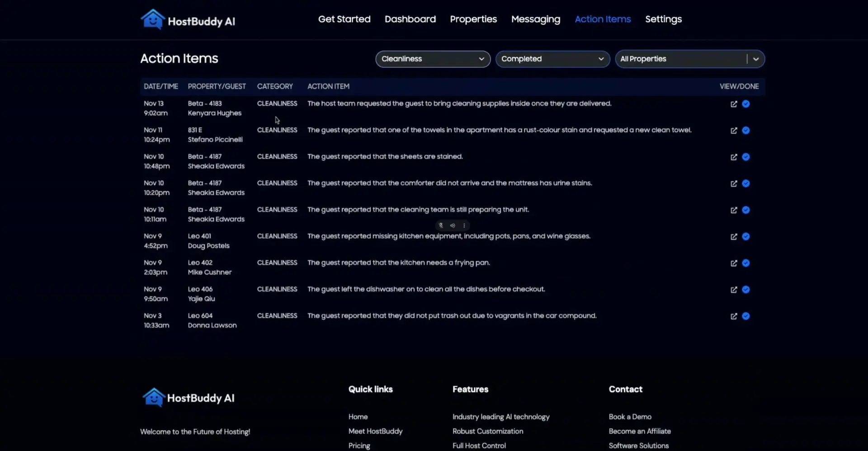
Task: Open the Cleanliness category dropdown
Action: [x=433, y=59]
